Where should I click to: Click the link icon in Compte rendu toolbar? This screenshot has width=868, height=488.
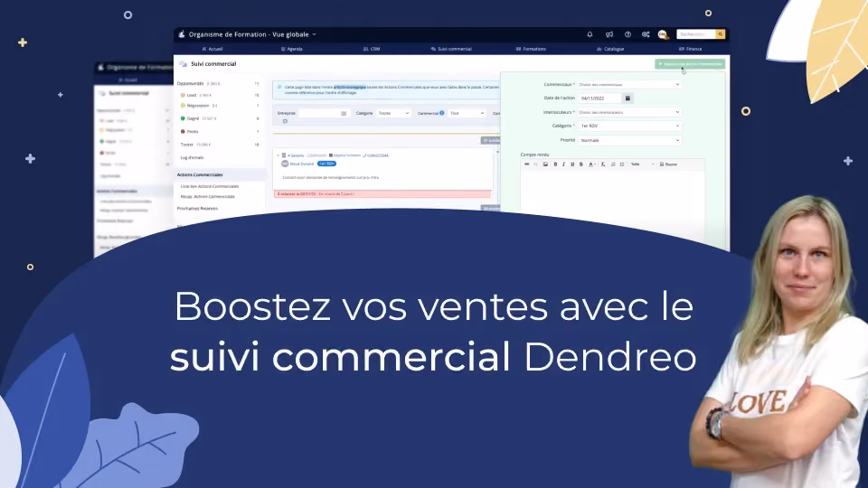point(527,164)
